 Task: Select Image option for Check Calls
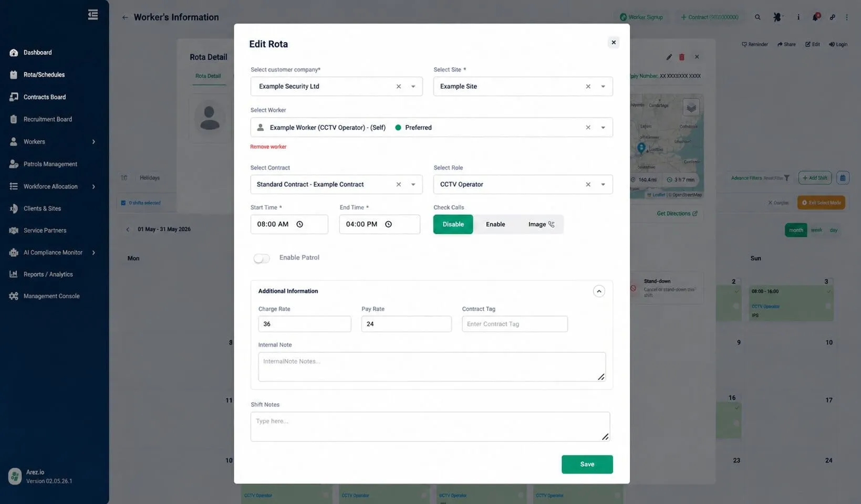541,224
